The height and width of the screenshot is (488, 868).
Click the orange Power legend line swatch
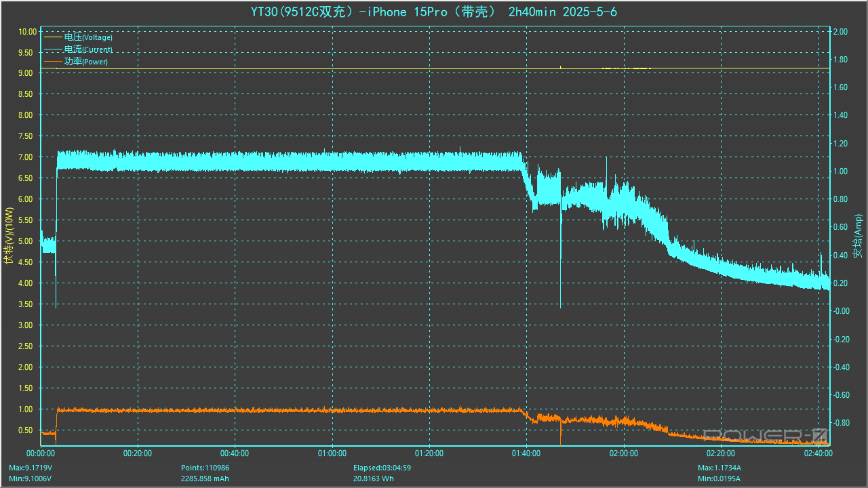pyautogui.click(x=52, y=62)
